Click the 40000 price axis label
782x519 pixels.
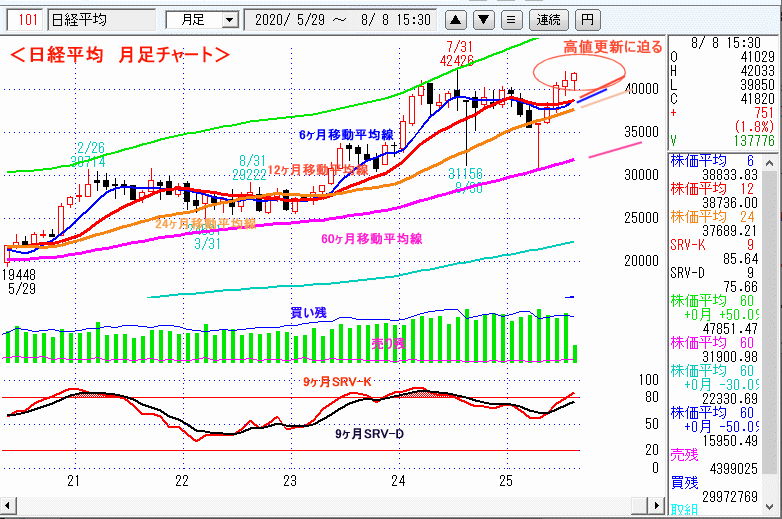(641, 89)
